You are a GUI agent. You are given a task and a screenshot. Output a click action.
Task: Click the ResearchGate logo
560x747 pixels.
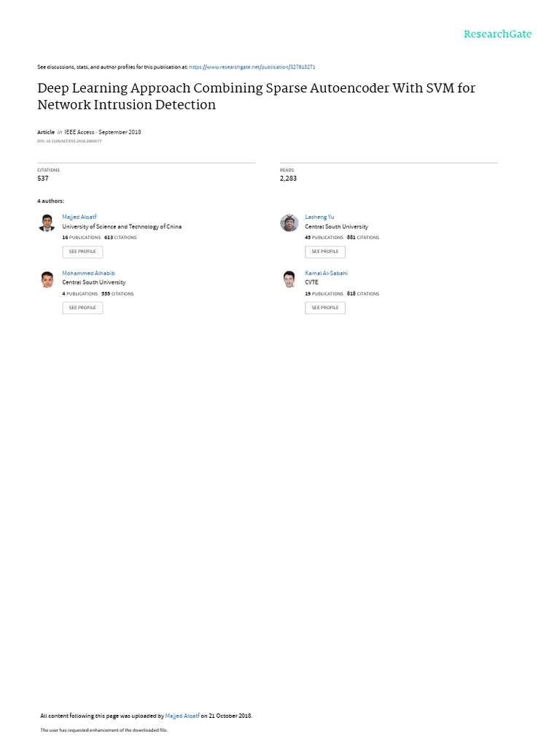(x=498, y=34)
